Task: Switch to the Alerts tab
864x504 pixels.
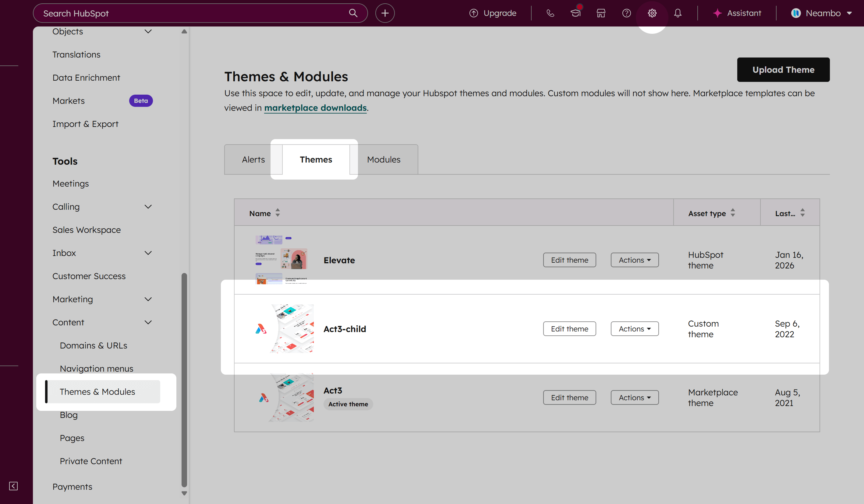Action: click(253, 159)
